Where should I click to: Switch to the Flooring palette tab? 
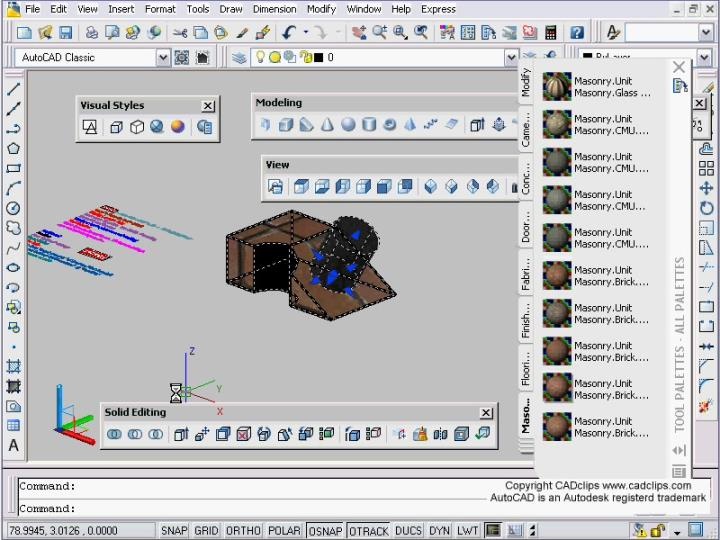point(526,368)
